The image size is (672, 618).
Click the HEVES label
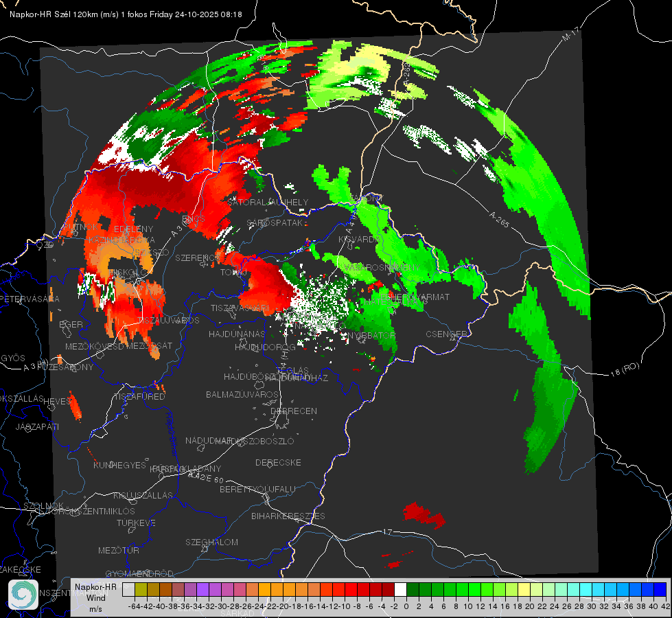57,401
